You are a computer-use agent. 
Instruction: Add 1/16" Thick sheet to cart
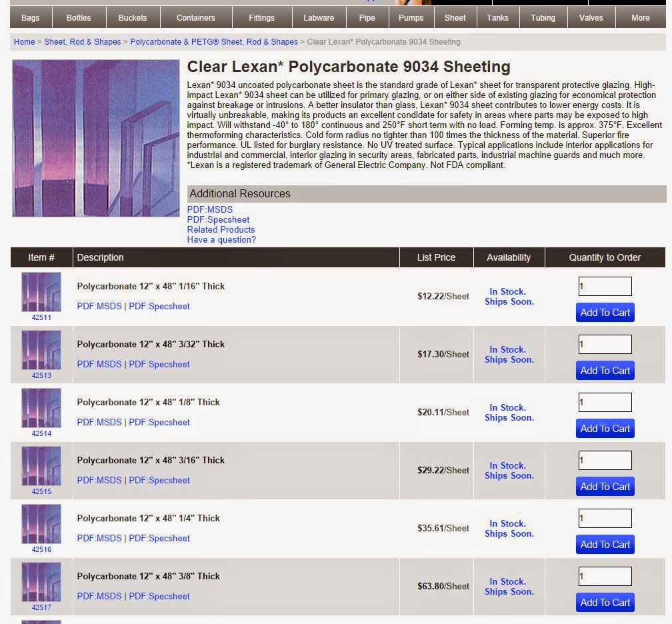605,313
